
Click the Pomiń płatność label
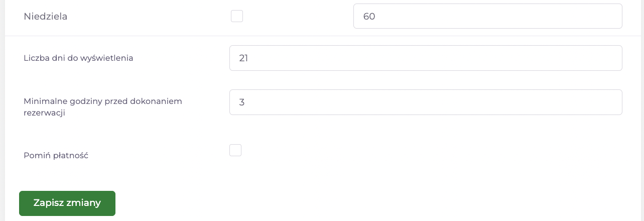click(56, 155)
